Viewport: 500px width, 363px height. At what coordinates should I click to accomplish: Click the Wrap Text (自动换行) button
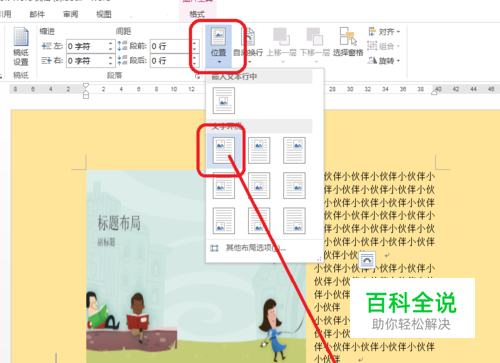point(249,45)
